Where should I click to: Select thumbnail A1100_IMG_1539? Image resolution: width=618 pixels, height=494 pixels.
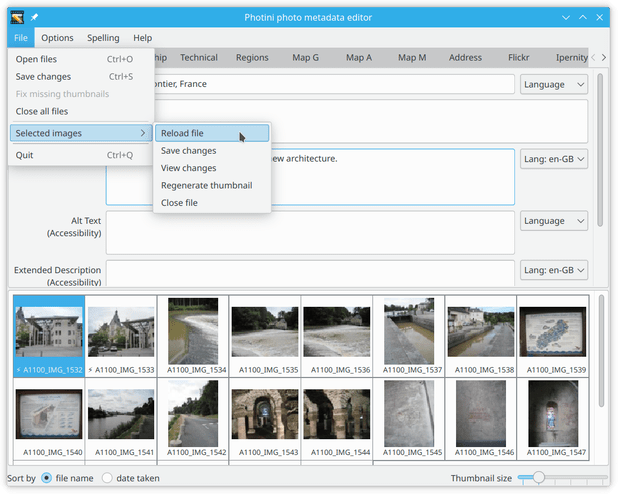click(x=553, y=336)
